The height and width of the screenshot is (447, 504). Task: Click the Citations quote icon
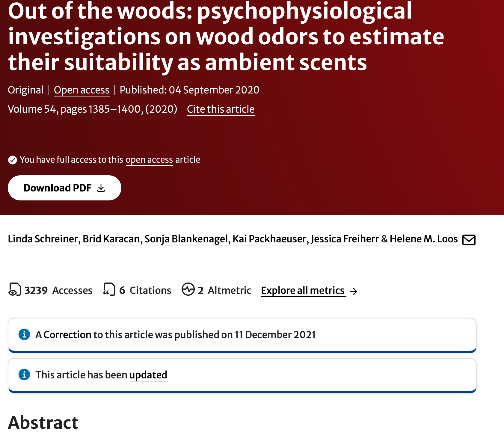click(x=109, y=290)
